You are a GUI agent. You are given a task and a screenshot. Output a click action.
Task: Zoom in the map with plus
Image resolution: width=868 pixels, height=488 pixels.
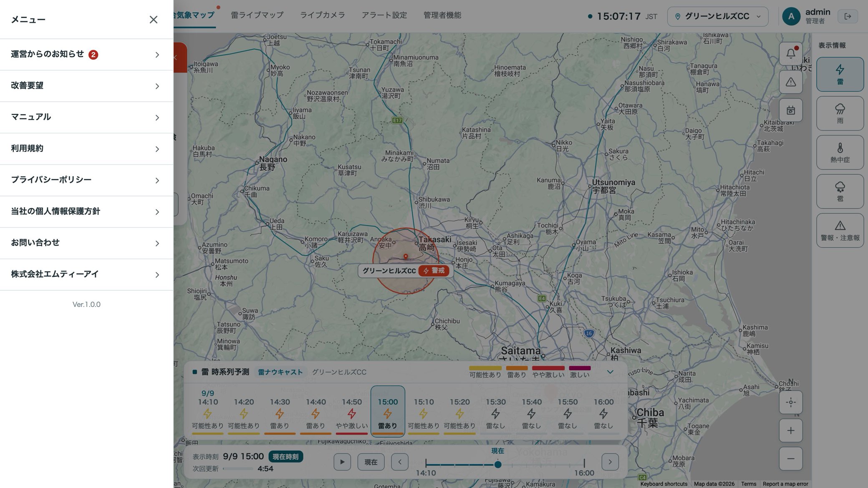790,430
